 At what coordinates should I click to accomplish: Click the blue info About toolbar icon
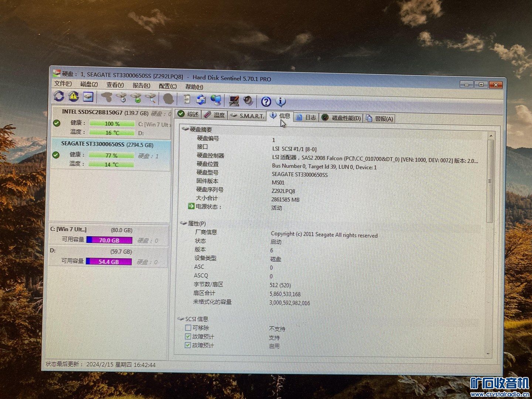click(281, 102)
